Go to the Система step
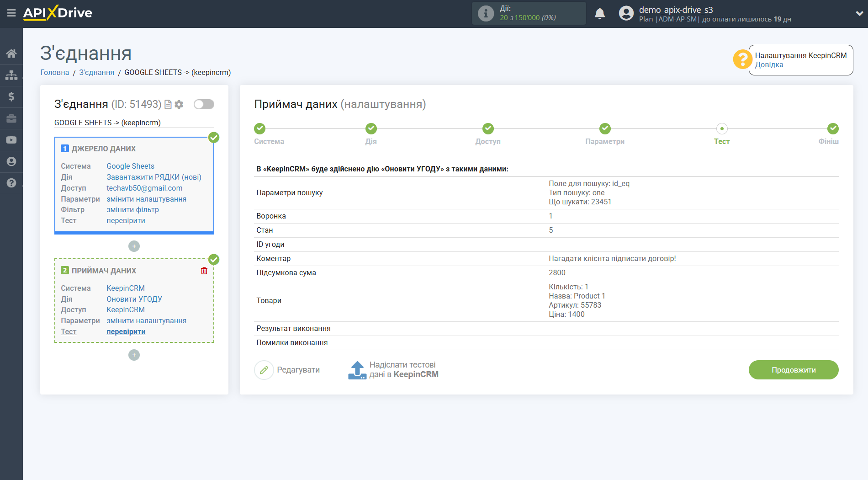 pos(260,128)
